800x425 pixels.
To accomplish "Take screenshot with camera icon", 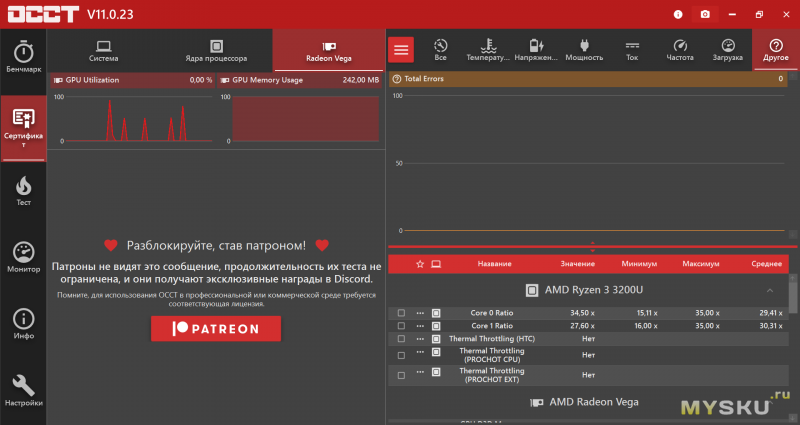I will click(x=705, y=14).
